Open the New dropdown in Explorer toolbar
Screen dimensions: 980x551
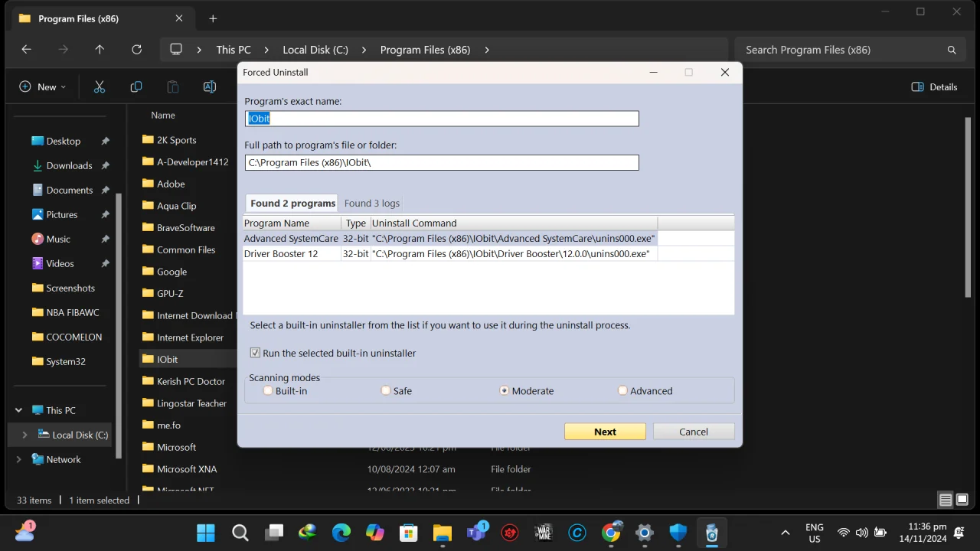coord(43,86)
